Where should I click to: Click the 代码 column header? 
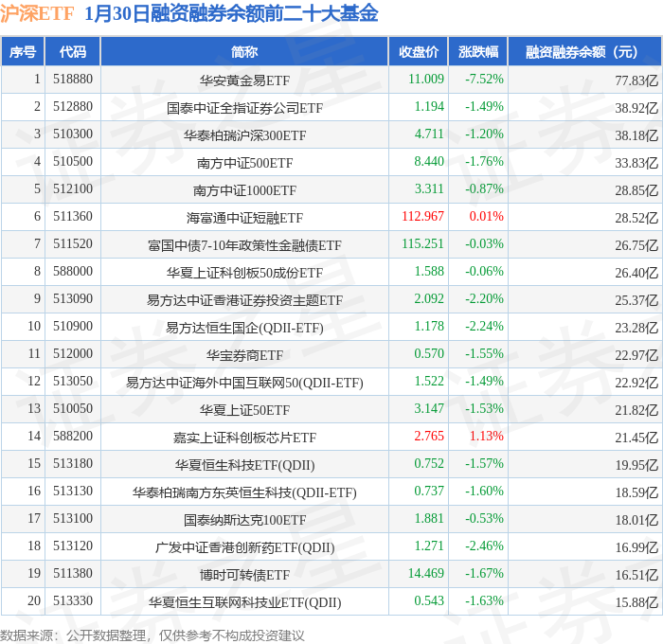pyautogui.click(x=72, y=51)
